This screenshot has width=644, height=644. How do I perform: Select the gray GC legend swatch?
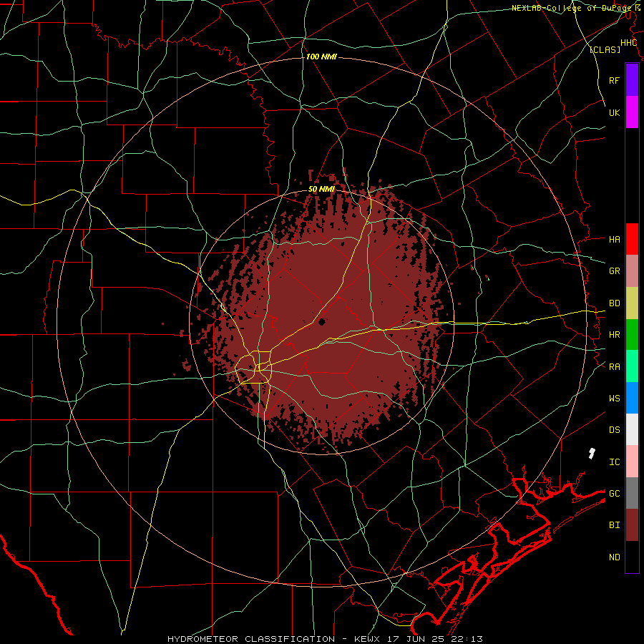pyautogui.click(x=632, y=493)
